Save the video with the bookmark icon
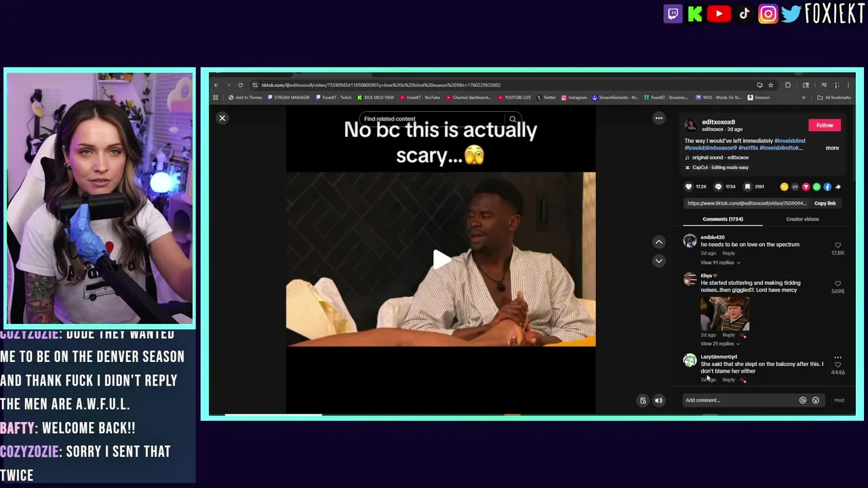The width and height of the screenshot is (868, 488). point(747,186)
